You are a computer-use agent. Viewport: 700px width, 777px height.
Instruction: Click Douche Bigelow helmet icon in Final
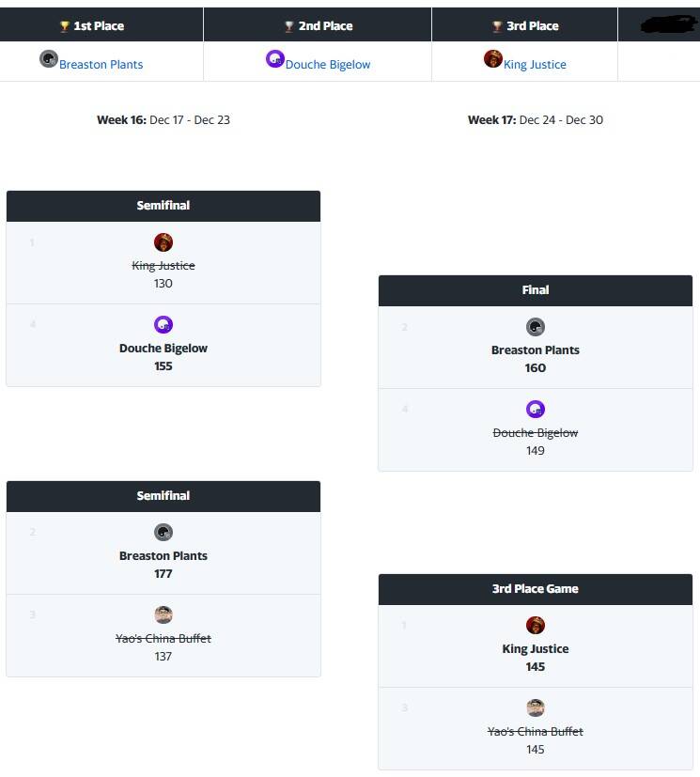pyautogui.click(x=535, y=410)
